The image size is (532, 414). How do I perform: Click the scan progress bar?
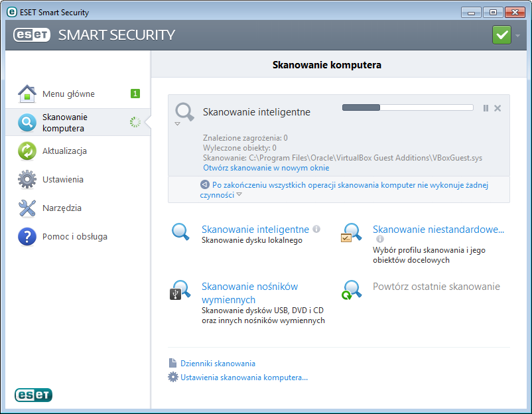pyautogui.click(x=407, y=107)
